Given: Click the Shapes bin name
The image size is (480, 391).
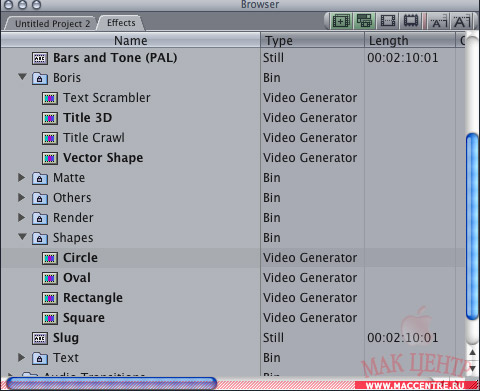Looking at the screenshot, I should click(73, 238).
